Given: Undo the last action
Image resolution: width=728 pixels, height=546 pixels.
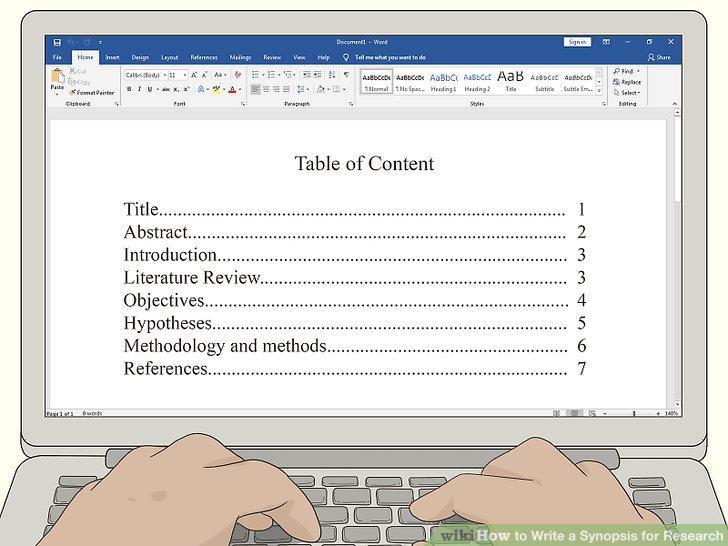Looking at the screenshot, I should [x=71, y=42].
